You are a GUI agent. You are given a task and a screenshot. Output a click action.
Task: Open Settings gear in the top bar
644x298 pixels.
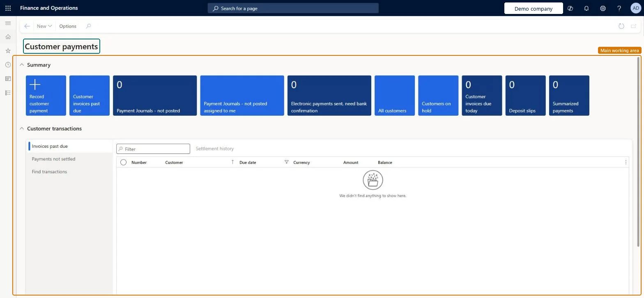(x=603, y=8)
